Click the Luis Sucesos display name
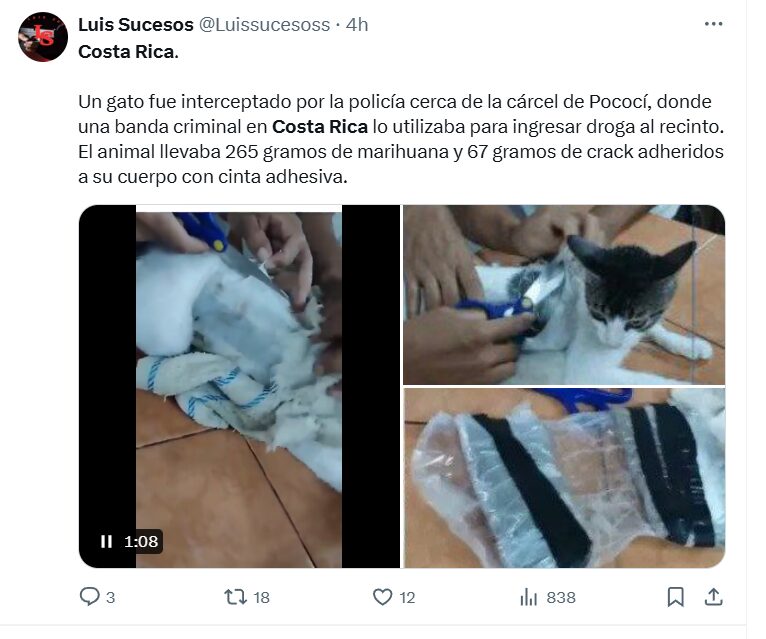The image size is (766, 639). click(x=136, y=24)
